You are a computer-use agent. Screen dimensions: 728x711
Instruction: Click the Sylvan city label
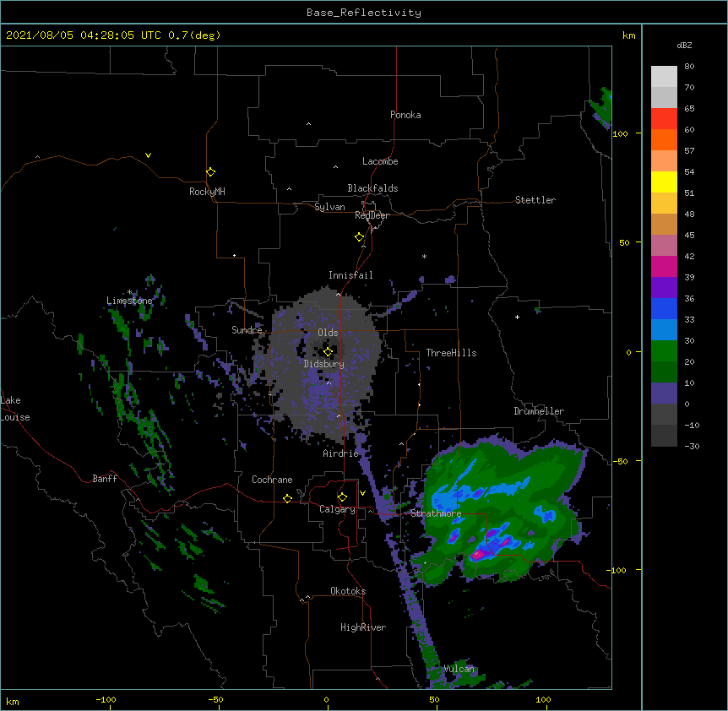(329, 207)
